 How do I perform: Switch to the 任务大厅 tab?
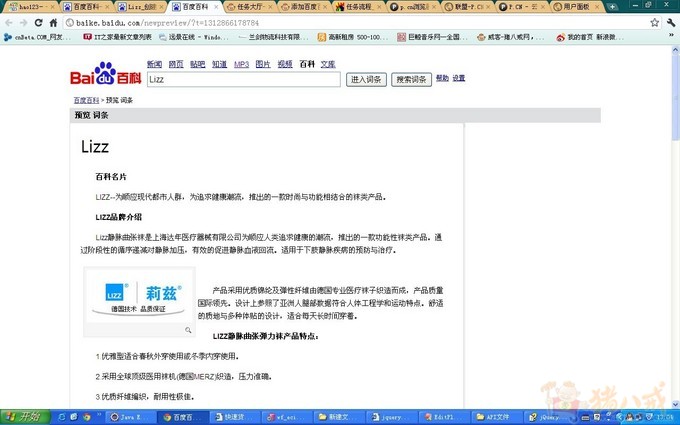[250, 7]
